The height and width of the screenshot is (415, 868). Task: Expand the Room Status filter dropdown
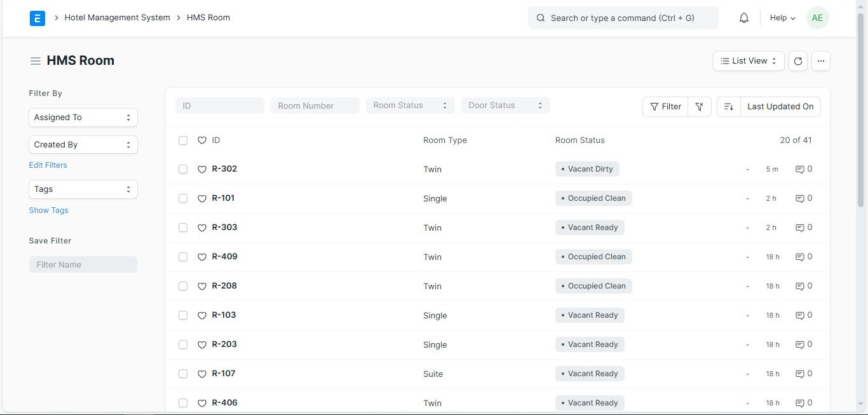[x=410, y=105]
